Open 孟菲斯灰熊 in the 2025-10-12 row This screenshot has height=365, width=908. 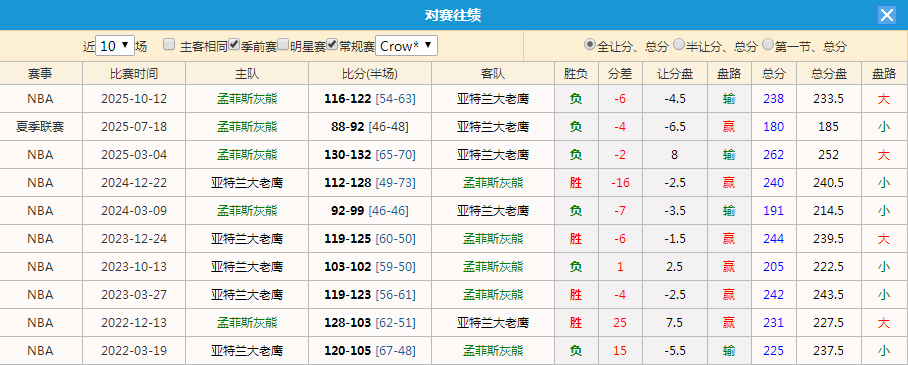click(247, 99)
